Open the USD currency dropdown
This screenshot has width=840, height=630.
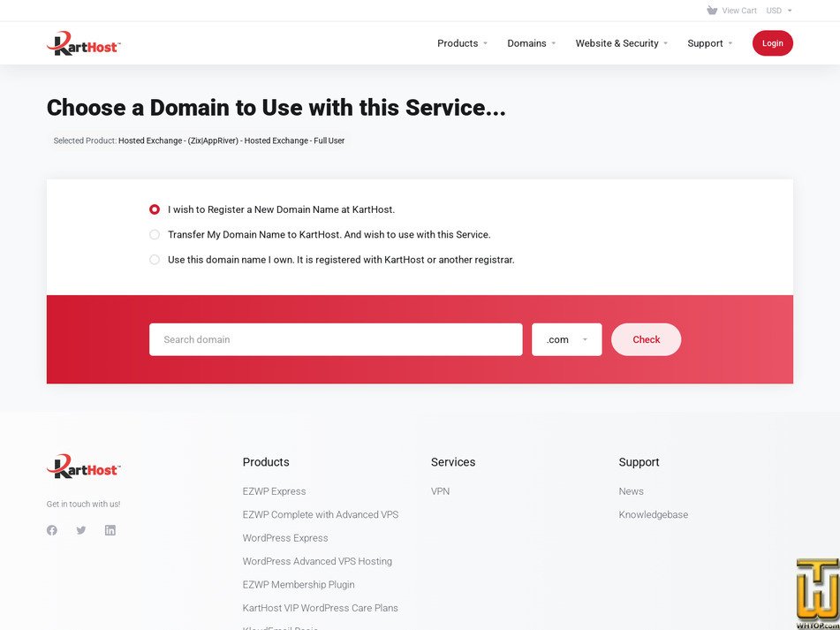click(779, 11)
